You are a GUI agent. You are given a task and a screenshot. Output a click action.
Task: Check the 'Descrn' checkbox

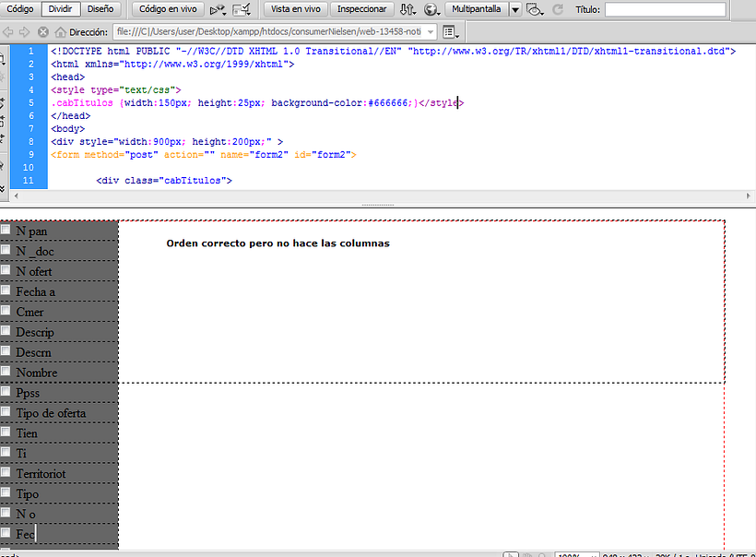pos(6,350)
